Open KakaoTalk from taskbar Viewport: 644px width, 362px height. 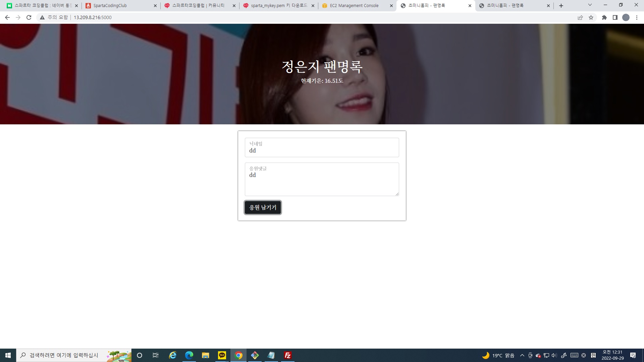(222, 355)
